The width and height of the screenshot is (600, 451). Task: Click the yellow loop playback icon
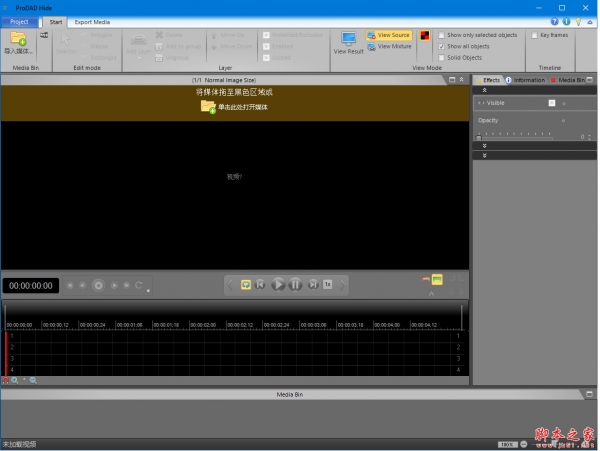click(246, 285)
